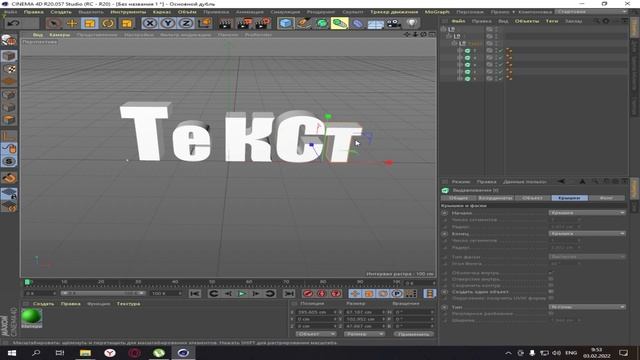Screen dimensions: 640x360
Task: Switch to the Объект tab in attributes
Action: point(532,198)
